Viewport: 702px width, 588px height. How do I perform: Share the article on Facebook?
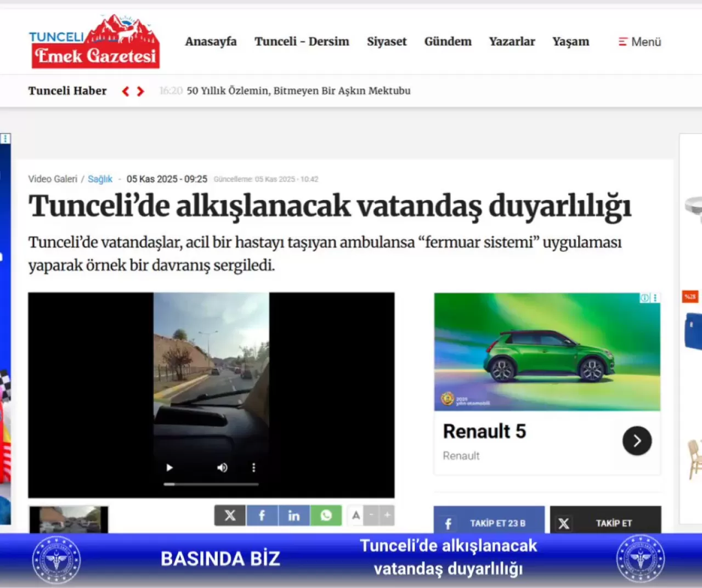262,515
